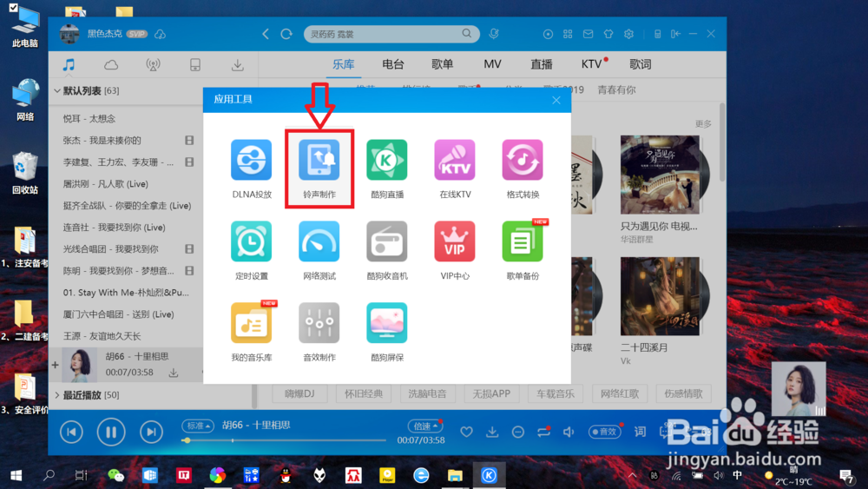This screenshot has height=489, width=868.
Task: Open 定时设置 timer settings
Action: pyautogui.click(x=252, y=250)
